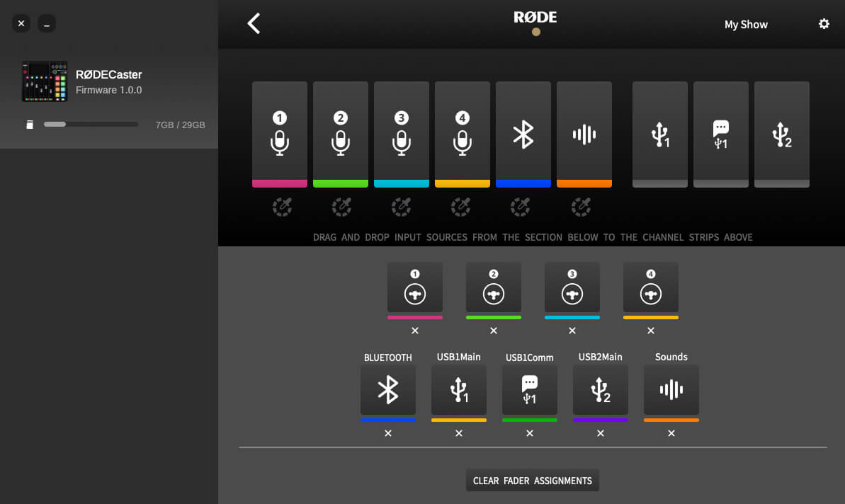Remove the combo input 4 assignment
845x504 pixels.
pyautogui.click(x=651, y=331)
